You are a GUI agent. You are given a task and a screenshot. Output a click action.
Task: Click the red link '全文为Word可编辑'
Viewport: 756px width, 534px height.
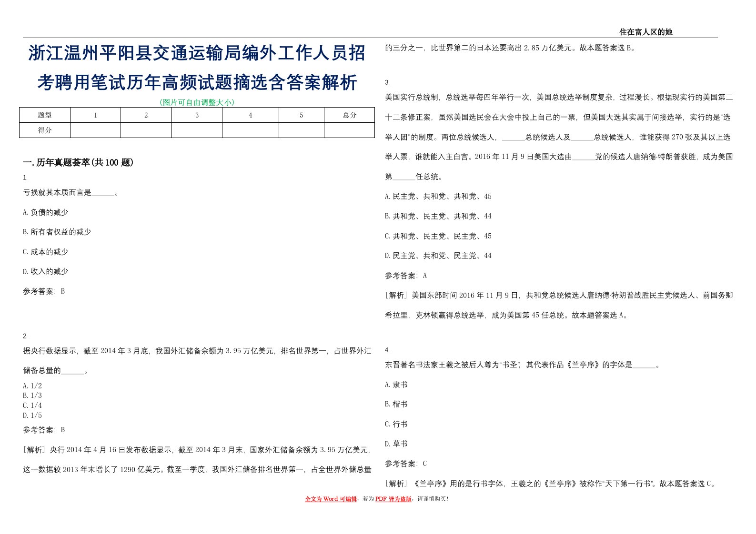331,499
